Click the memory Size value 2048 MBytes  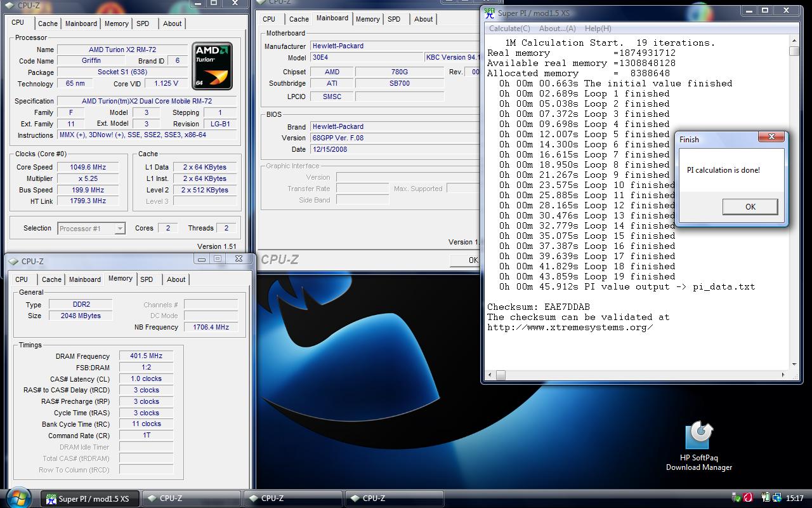(81, 316)
